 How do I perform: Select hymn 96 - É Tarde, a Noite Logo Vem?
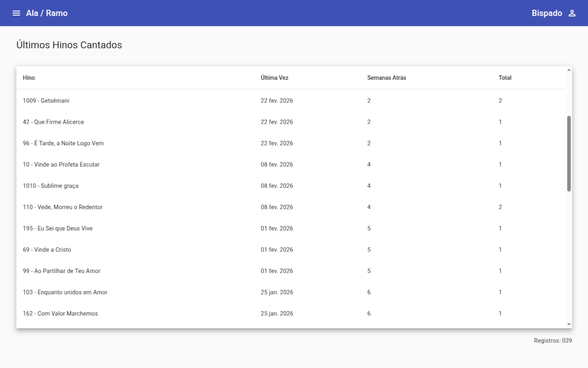pyautogui.click(x=63, y=143)
